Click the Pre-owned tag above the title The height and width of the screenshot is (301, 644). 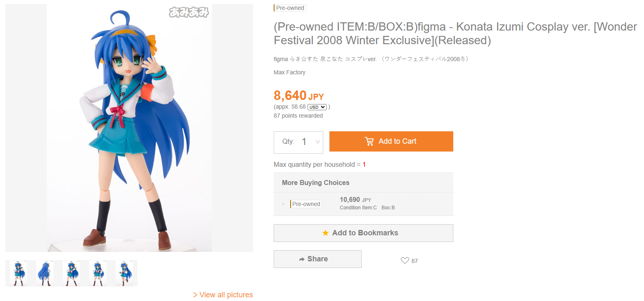tap(290, 8)
